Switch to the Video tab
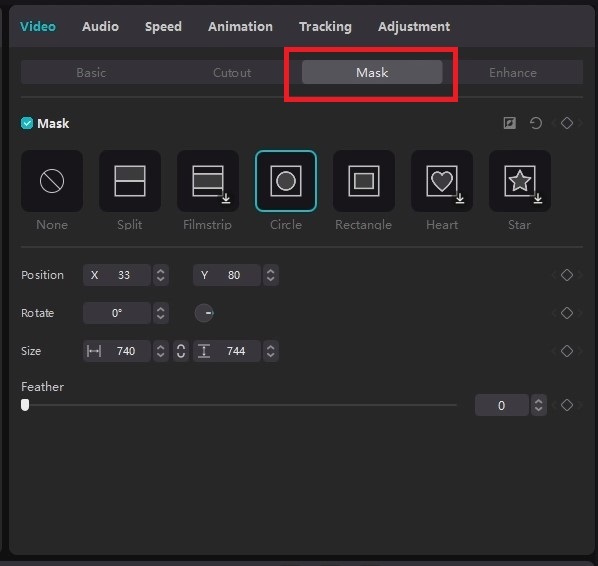This screenshot has width=598, height=566. click(38, 27)
